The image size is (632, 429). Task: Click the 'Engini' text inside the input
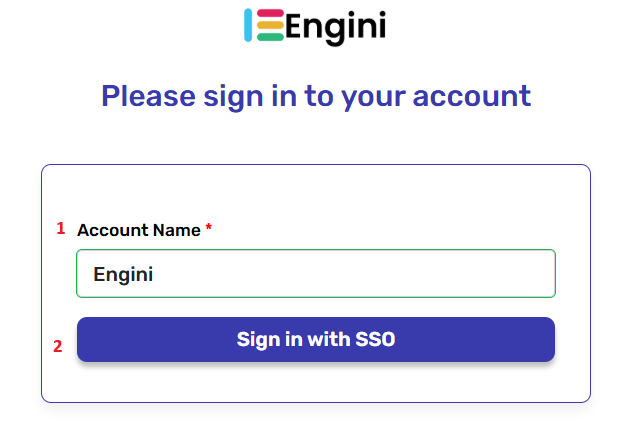click(123, 273)
